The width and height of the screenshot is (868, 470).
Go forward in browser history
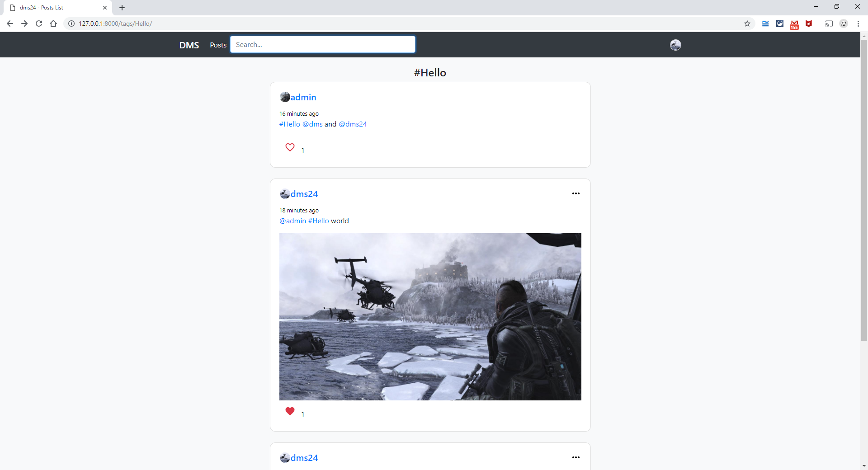click(x=24, y=23)
